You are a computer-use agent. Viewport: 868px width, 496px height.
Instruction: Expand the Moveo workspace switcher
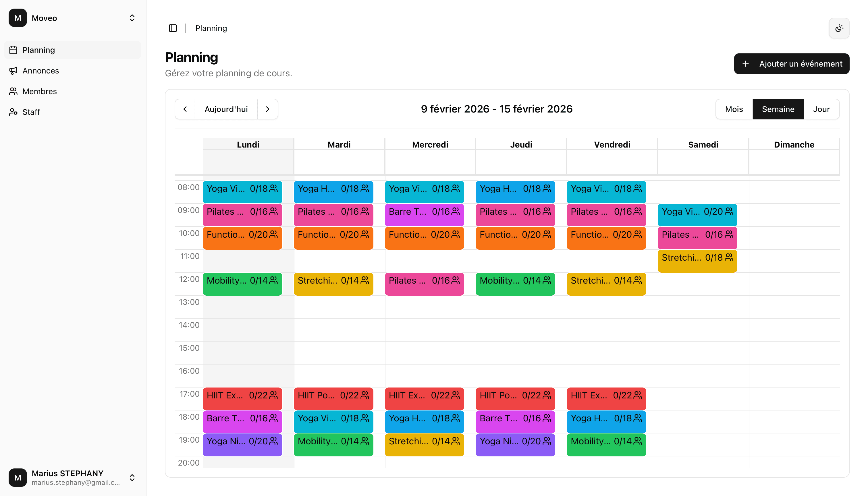pos(132,18)
